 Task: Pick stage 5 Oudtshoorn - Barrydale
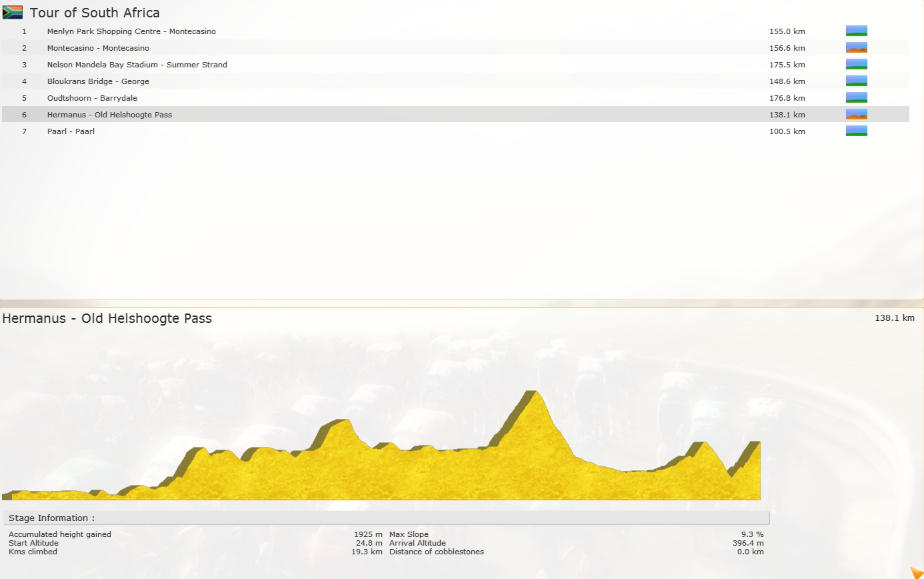tap(92, 98)
